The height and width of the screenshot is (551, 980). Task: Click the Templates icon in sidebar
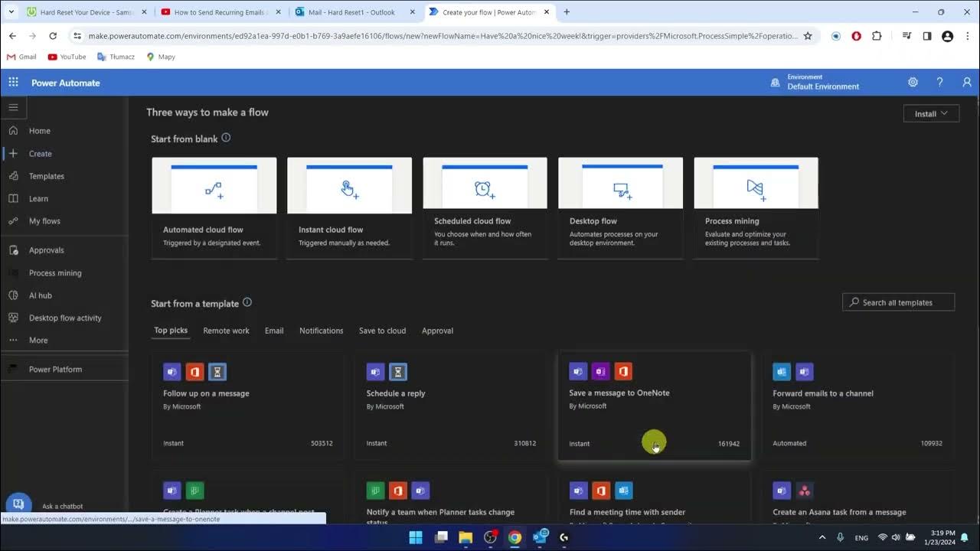13,176
